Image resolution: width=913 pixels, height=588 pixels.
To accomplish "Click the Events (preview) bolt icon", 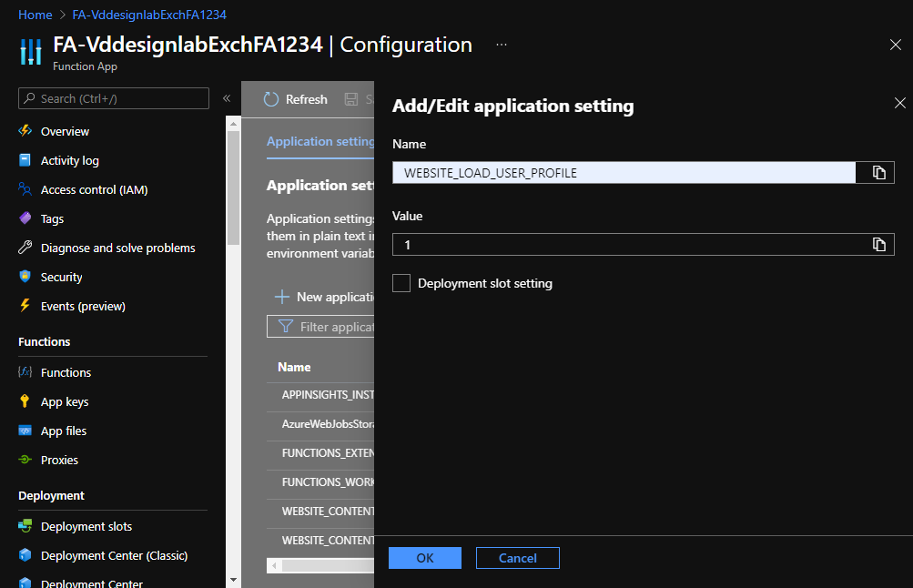I will [x=25, y=306].
